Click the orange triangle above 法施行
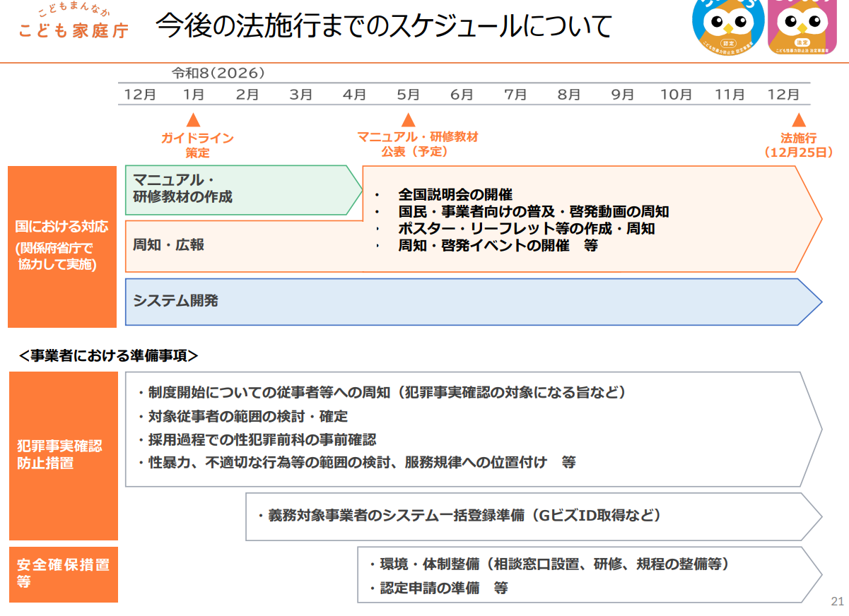Viewport: 849px width, 616px height. pos(799,120)
